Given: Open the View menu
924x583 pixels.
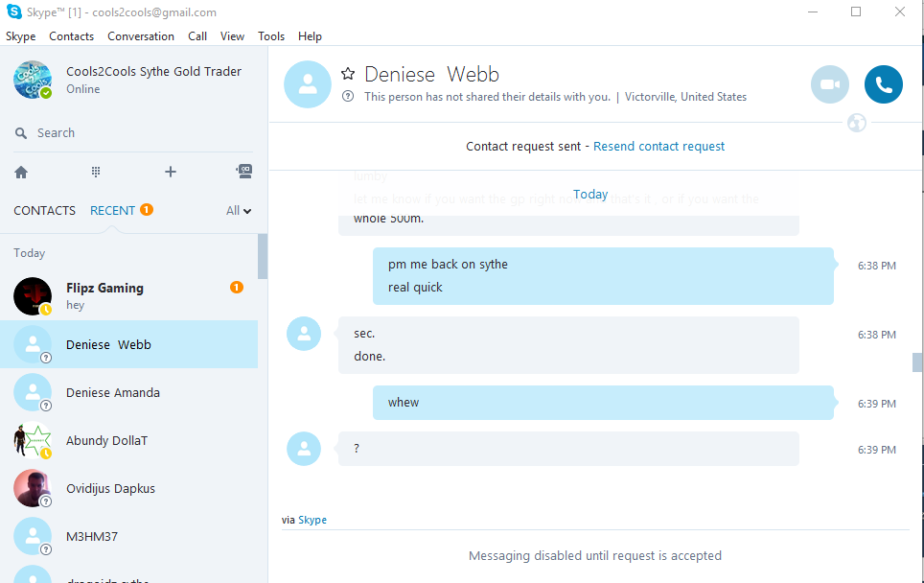Looking at the screenshot, I should [232, 36].
